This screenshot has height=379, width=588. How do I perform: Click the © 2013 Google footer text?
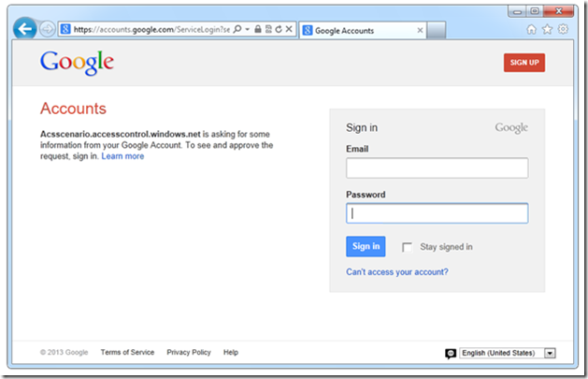coord(64,353)
